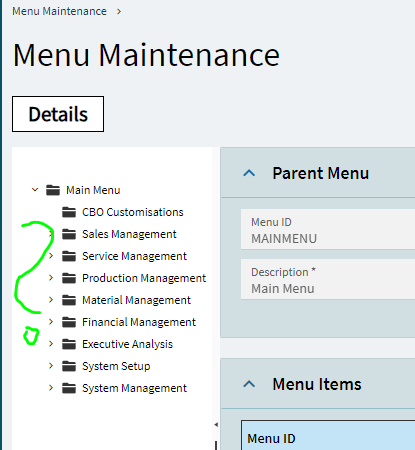Screen dimensions: 415x450
Task: Click the Material Management folder icon
Action: [69, 300]
